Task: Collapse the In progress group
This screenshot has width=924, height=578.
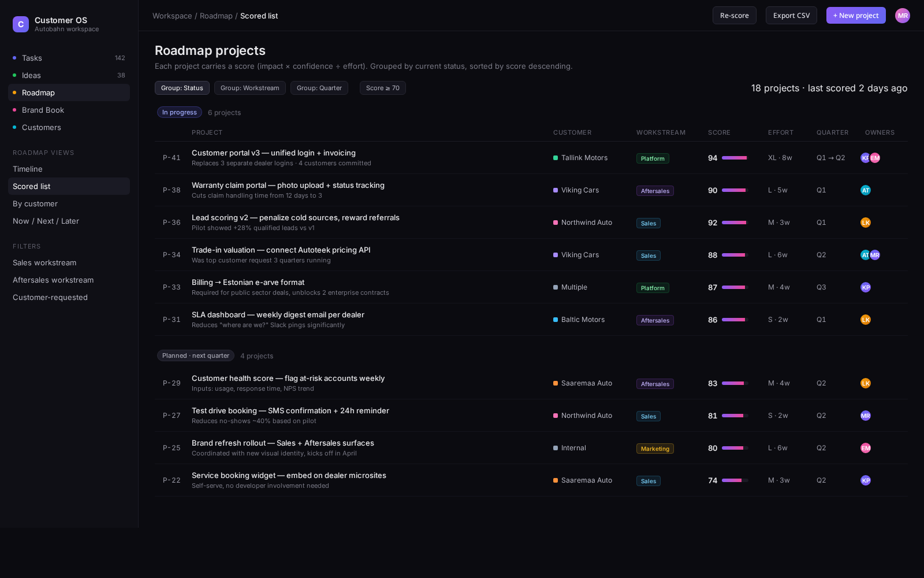Action: coord(180,112)
